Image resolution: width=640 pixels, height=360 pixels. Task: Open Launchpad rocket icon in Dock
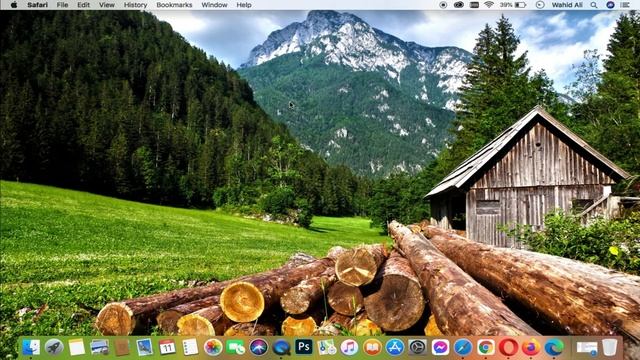[54, 347]
